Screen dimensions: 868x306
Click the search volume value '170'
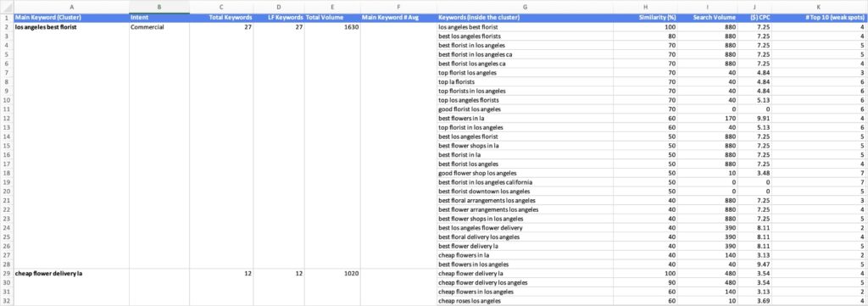708,119
